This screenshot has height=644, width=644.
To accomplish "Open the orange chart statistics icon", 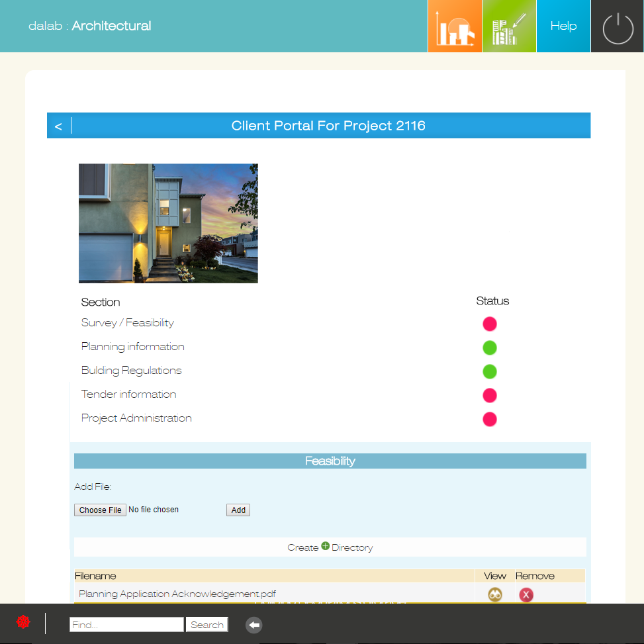I will [455, 26].
